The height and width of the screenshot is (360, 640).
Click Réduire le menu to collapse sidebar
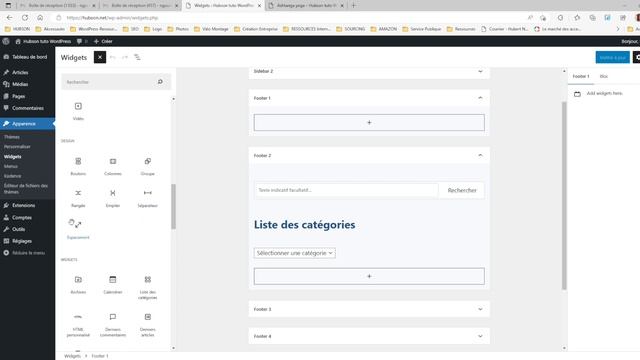[x=27, y=253]
